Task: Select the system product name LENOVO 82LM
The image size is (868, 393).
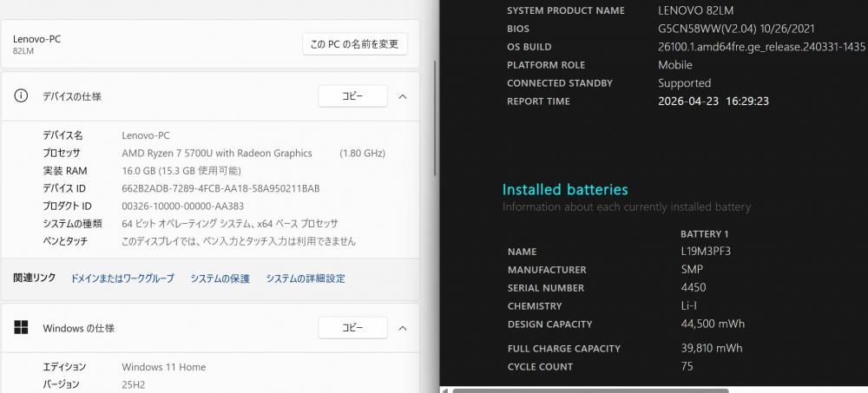Action: click(x=696, y=10)
